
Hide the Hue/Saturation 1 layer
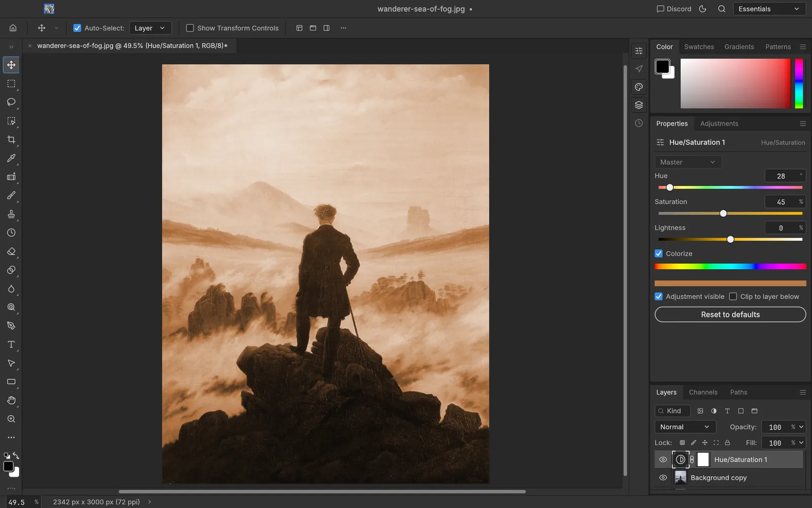(x=663, y=460)
